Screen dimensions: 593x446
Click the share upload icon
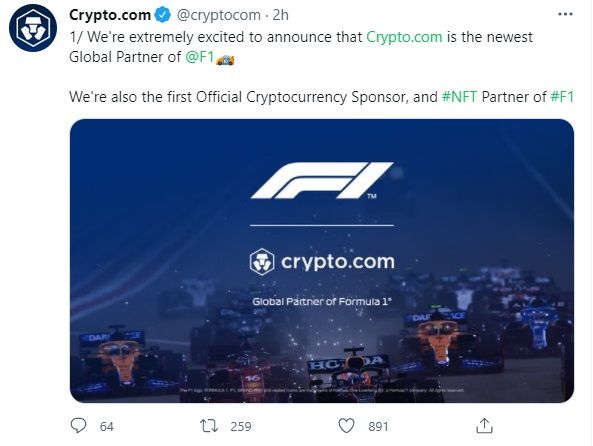click(x=484, y=426)
